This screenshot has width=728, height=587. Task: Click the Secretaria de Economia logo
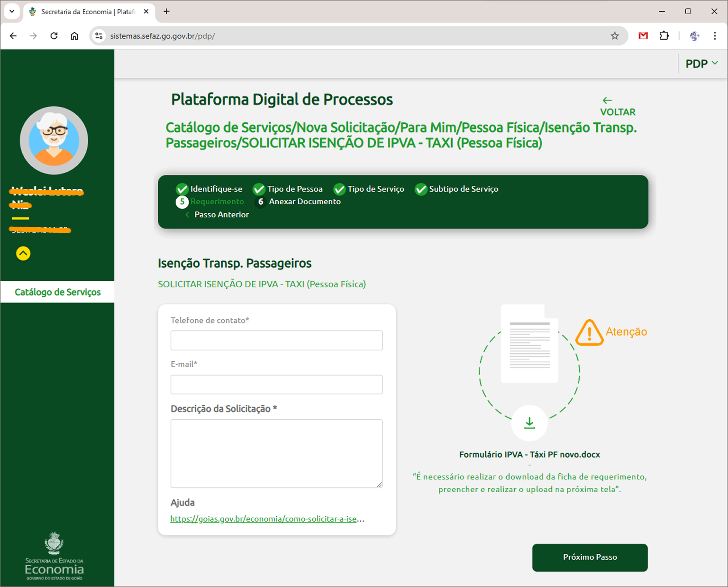tap(54, 556)
